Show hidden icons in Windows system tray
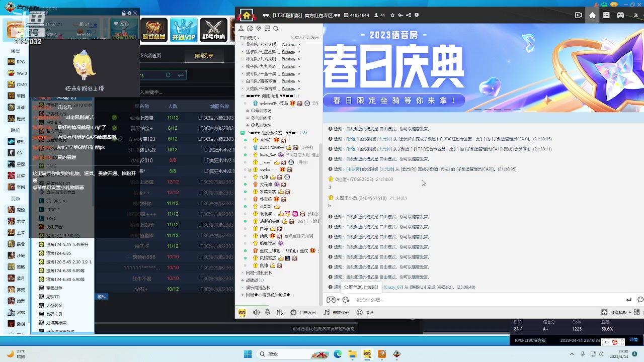 572,354
